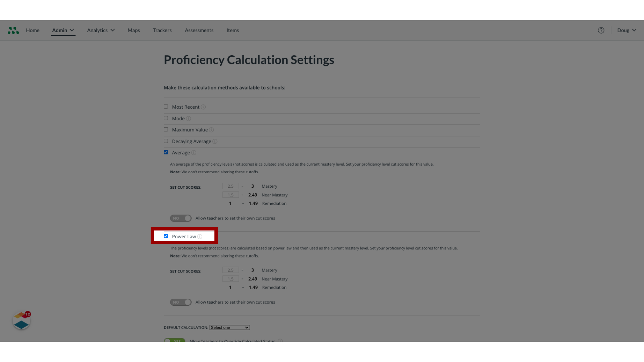Enable the Power Law checkbox
The width and height of the screenshot is (644, 362).
tap(166, 236)
